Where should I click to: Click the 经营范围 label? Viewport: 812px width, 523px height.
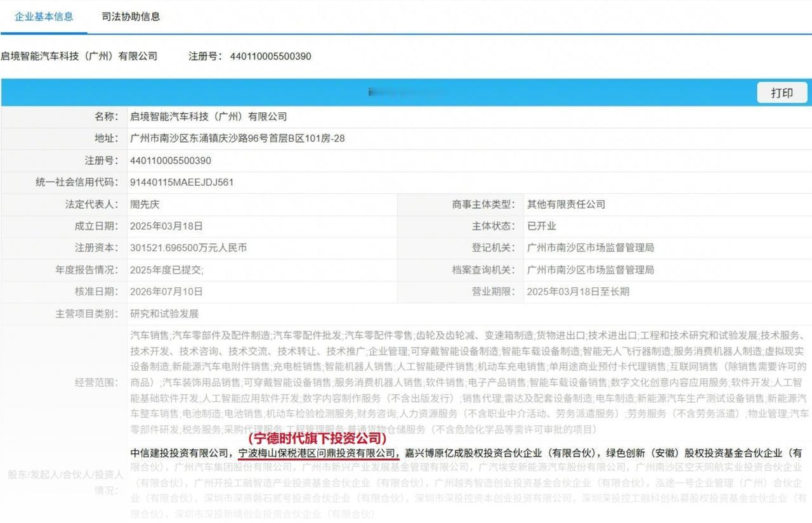97,382
